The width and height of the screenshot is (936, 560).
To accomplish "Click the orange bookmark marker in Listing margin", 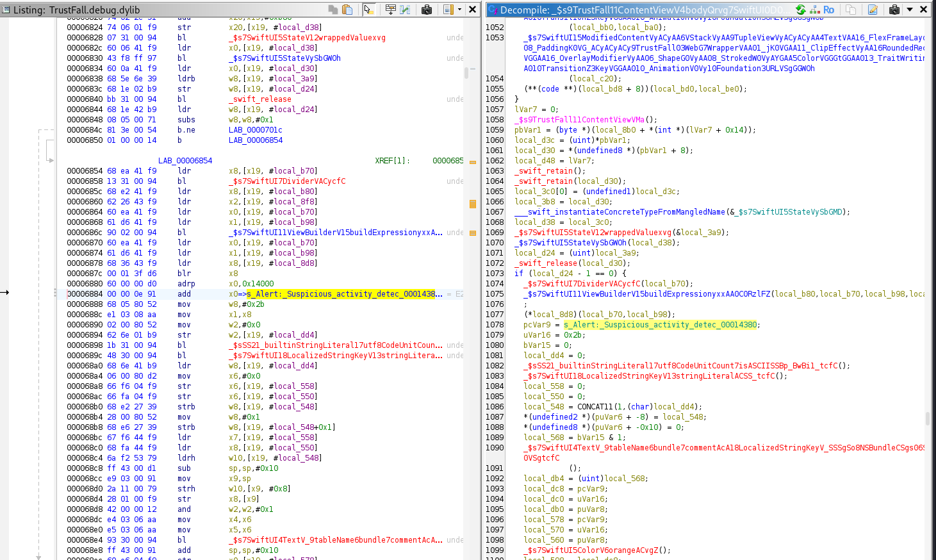I will (473, 204).
